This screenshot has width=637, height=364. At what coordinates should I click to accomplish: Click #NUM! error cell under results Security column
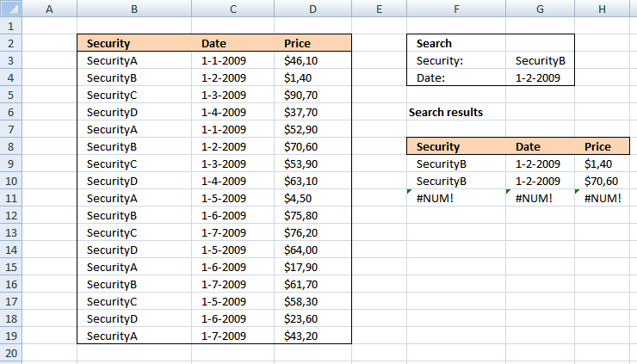click(x=455, y=199)
